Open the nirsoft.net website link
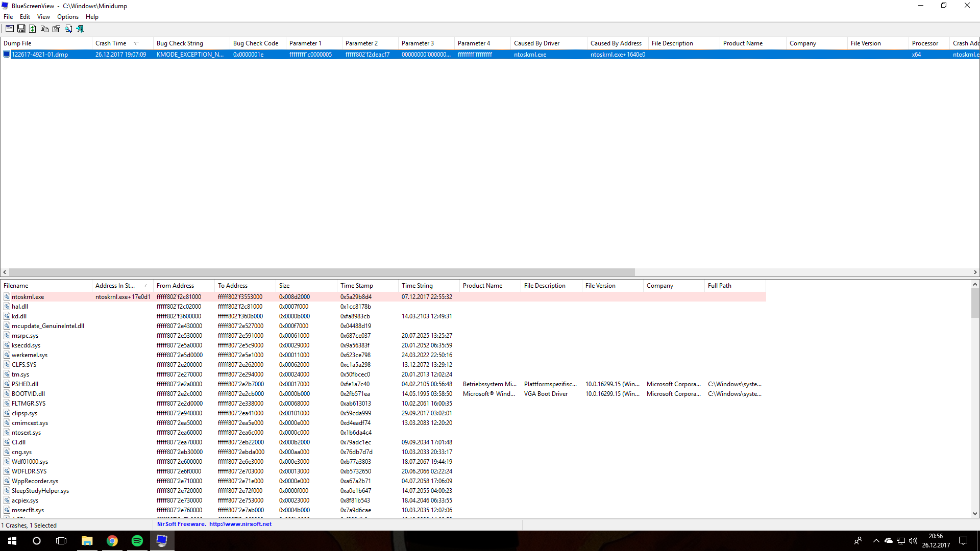The image size is (980, 551). 240,524
